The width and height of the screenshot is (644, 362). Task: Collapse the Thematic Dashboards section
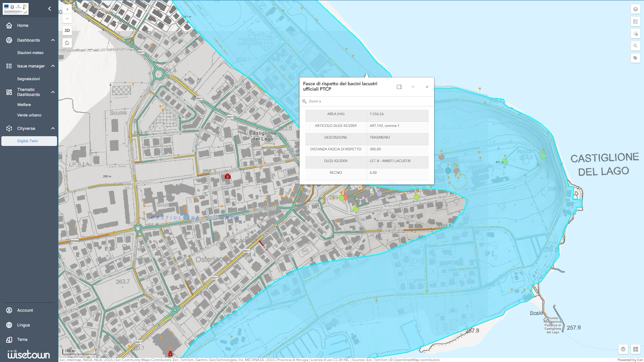tap(53, 92)
